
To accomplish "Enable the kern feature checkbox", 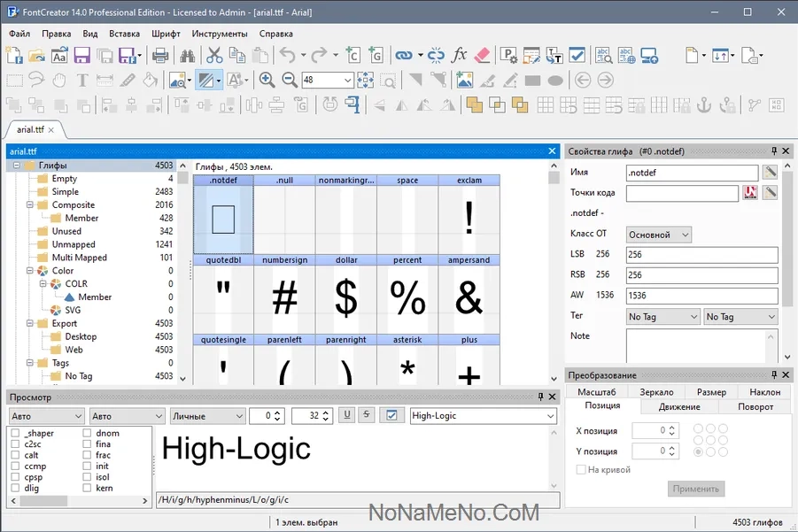I will tap(89, 488).
